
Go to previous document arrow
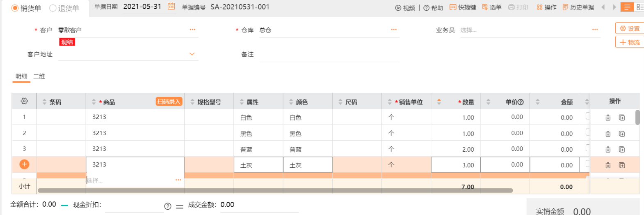[x=603, y=7]
